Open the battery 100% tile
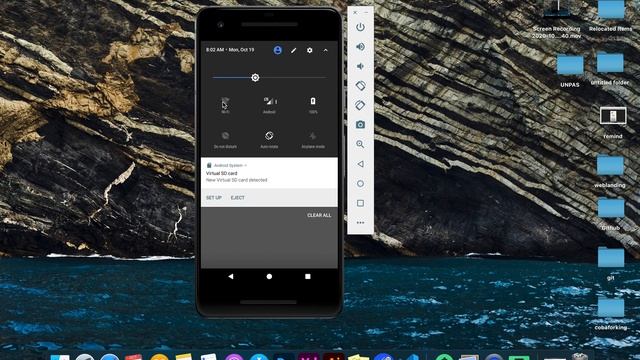640x360 pixels. (x=313, y=105)
